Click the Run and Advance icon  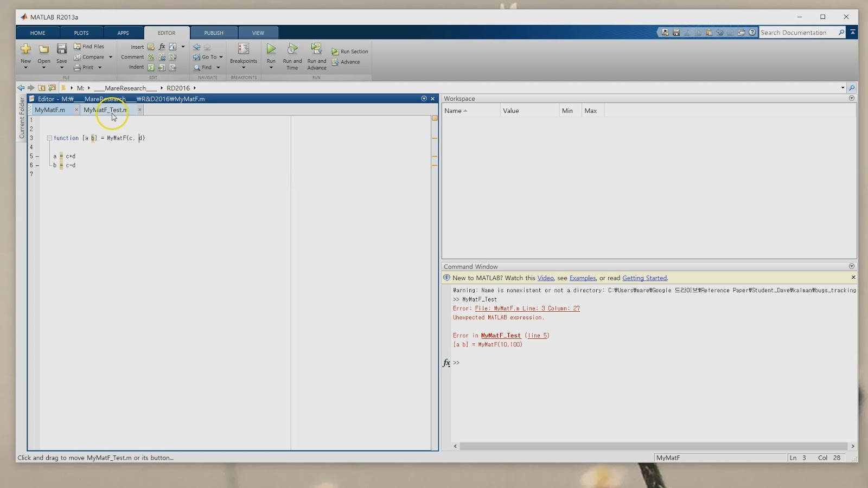coord(316,49)
